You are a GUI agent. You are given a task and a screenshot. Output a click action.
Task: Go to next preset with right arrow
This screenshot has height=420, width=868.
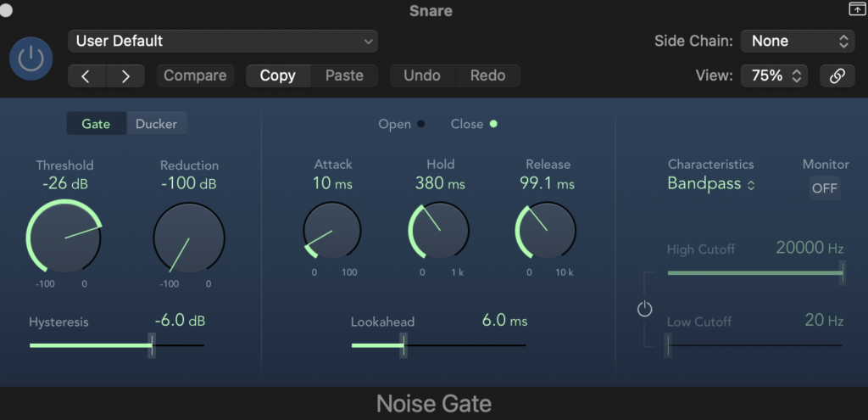(x=125, y=76)
